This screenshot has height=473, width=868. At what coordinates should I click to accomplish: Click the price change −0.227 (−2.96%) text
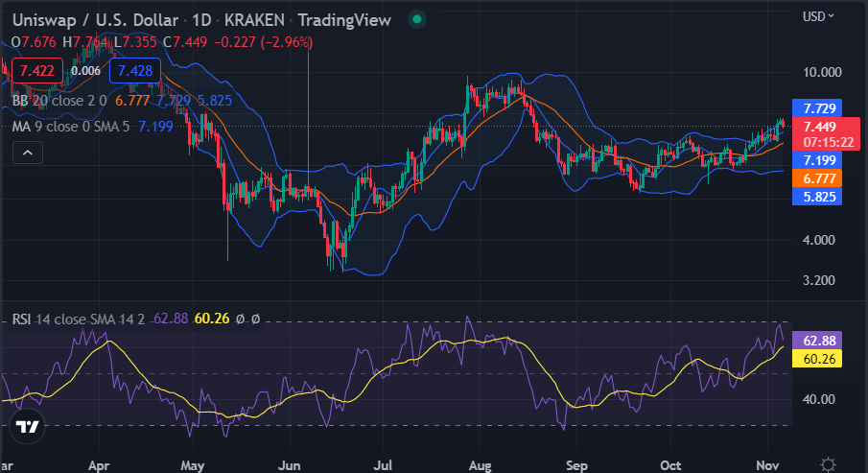click(x=263, y=42)
